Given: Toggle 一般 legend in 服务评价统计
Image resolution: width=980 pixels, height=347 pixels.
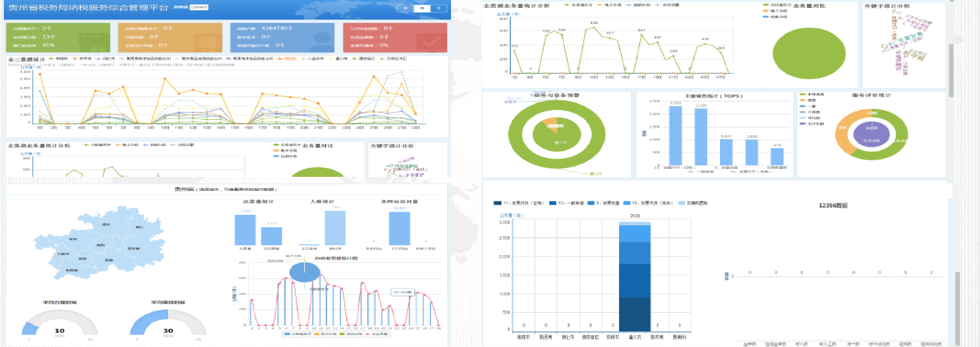Looking at the screenshot, I should (808, 106).
